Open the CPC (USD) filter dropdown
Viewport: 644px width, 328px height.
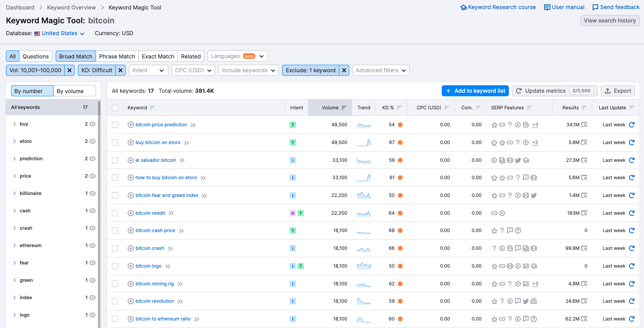point(193,70)
